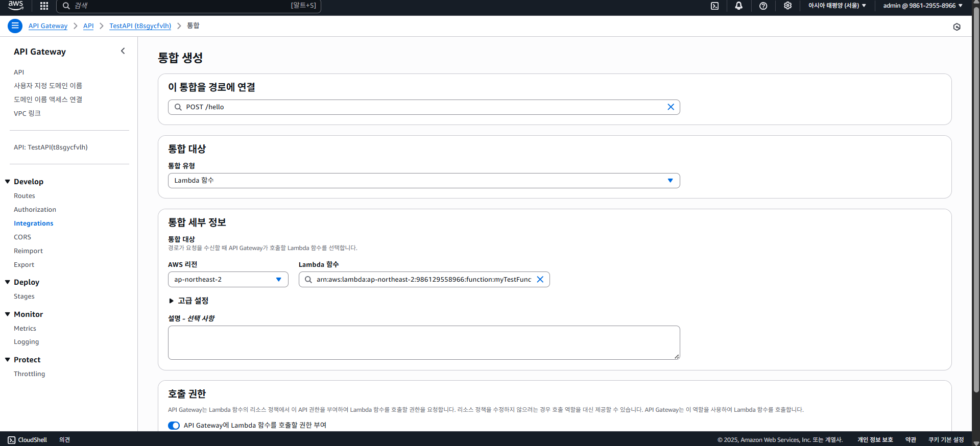Image resolution: width=980 pixels, height=446 pixels.
Task: Go to Routes in sidebar
Action: (25, 196)
